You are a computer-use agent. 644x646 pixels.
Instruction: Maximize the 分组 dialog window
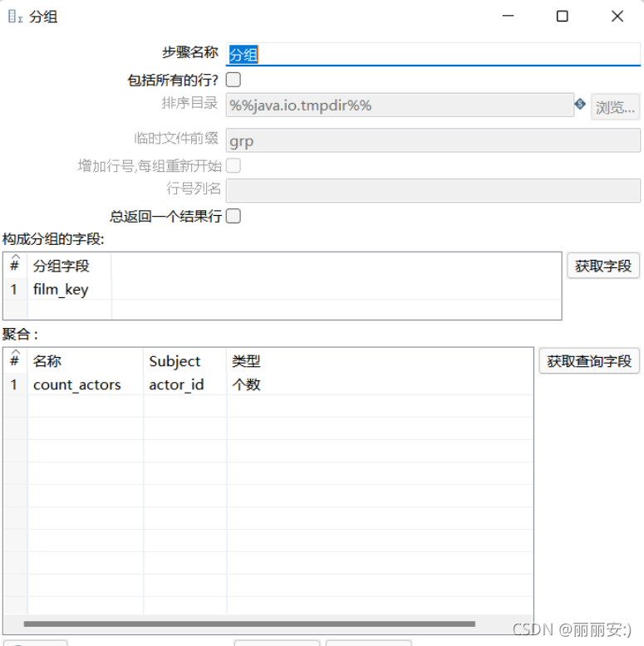(x=563, y=16)
